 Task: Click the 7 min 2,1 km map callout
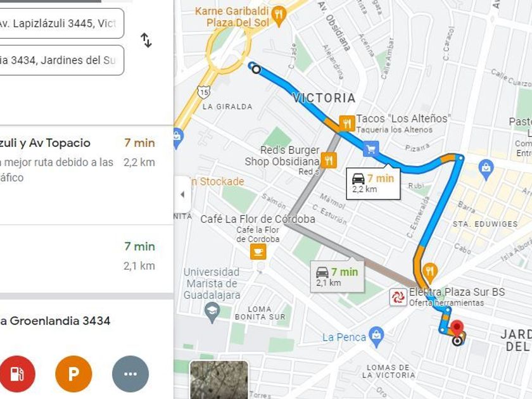pos(337,277)
